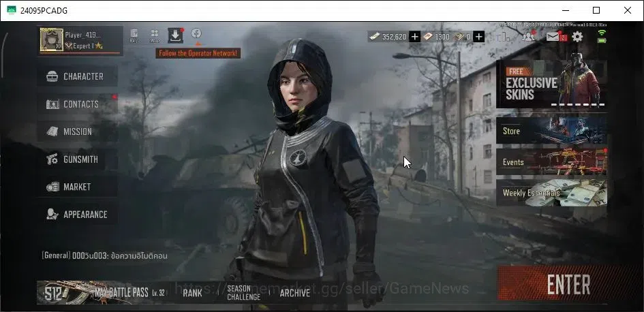The image size is (644, 312).
Task: Switch to the ARCHIVE tab
Action: click(295, 293)
